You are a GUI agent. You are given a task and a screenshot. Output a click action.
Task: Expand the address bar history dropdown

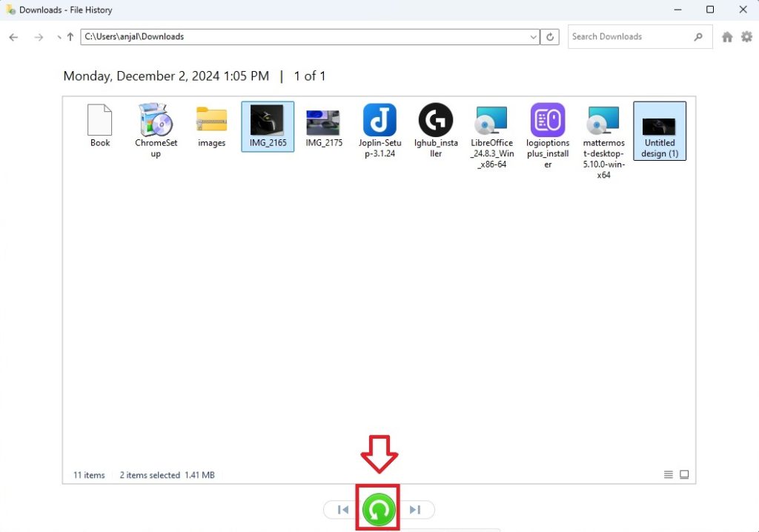pyautogui.click(x=533, y=37)
